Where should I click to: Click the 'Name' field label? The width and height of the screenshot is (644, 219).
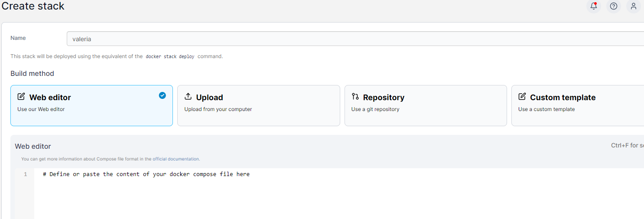(x=18, y=38)
